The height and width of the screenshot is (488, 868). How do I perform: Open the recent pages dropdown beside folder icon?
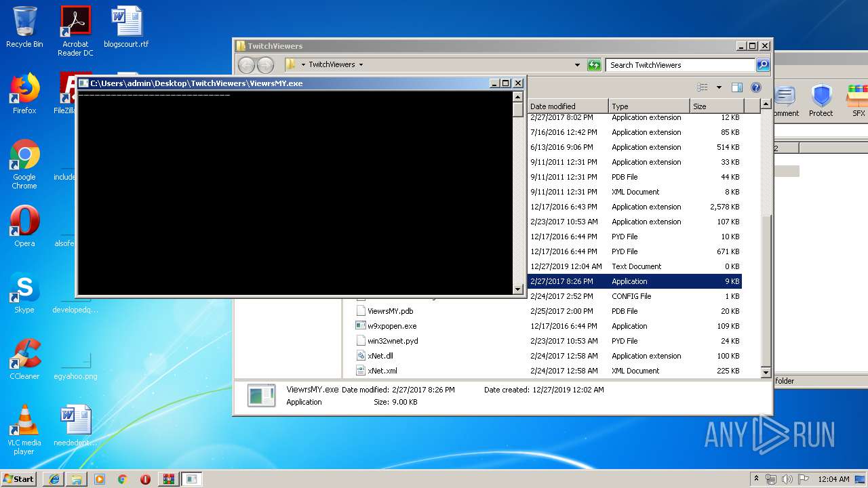(x=302, y=65)
